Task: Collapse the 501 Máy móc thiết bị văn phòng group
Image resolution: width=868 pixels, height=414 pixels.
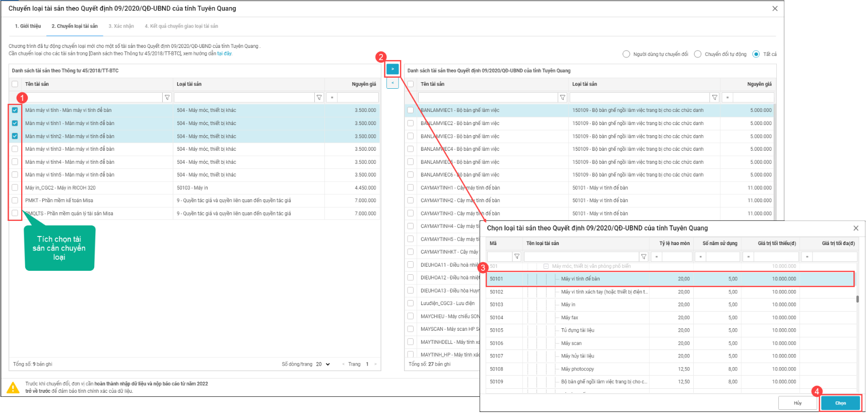Action: click(546, 266)
